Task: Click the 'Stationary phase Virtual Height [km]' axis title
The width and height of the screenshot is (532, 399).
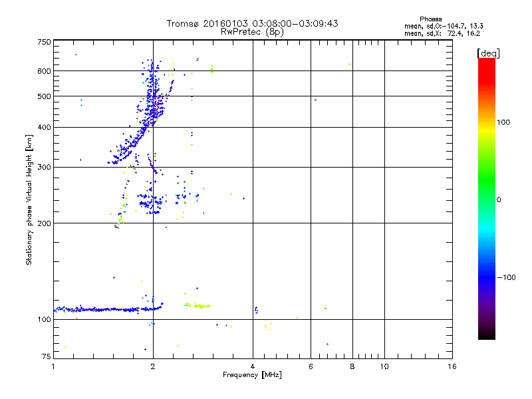Action: click(x=29, y=199)
